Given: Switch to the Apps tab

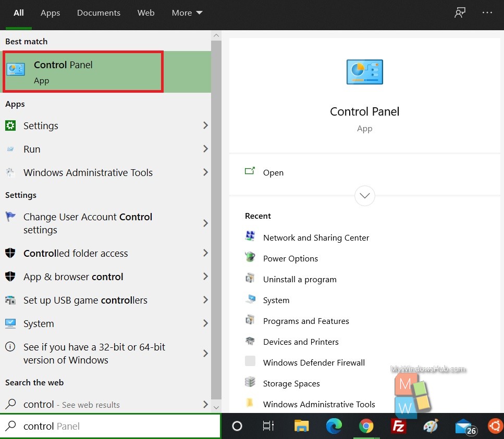Looking at the screenshot, I should (x=50, y=13).
